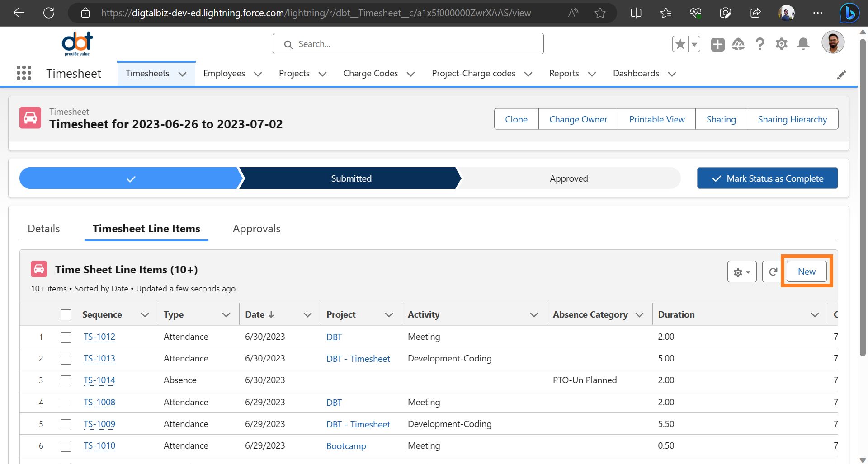Select the Submitted path stage
868x464 pixels.
(351, 178)
